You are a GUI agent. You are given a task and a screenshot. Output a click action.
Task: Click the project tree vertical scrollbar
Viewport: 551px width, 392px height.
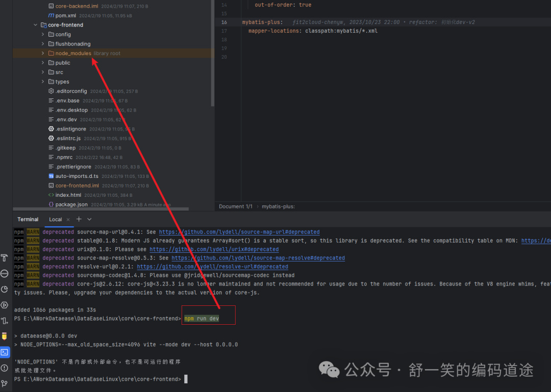click(x=213, y=53)
